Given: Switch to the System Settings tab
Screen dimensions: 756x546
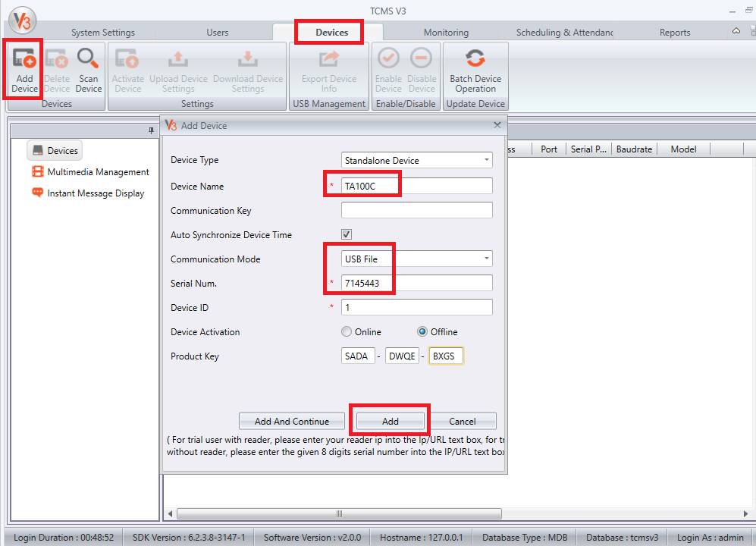Looking at the screenshot, I should 102,33.
